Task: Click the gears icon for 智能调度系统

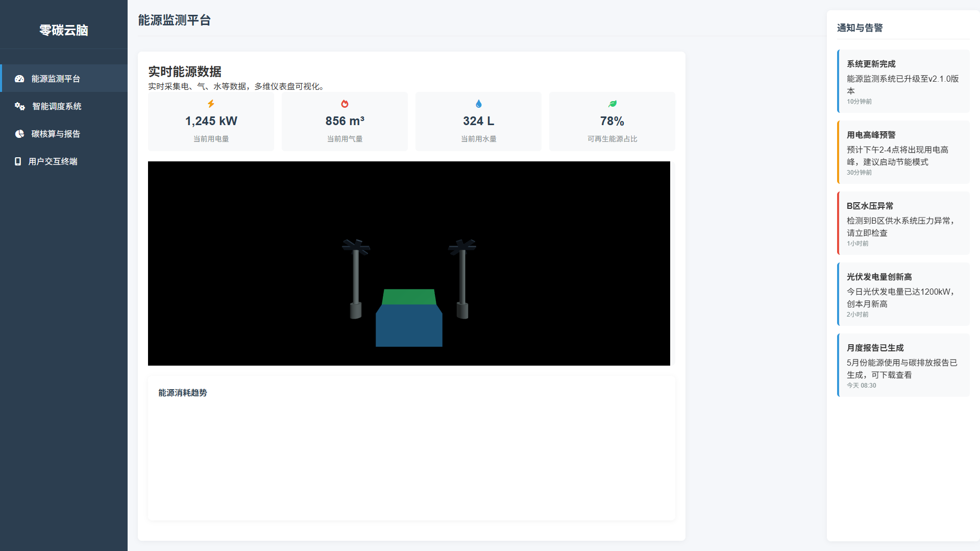Action: click(x=20, y=106)
